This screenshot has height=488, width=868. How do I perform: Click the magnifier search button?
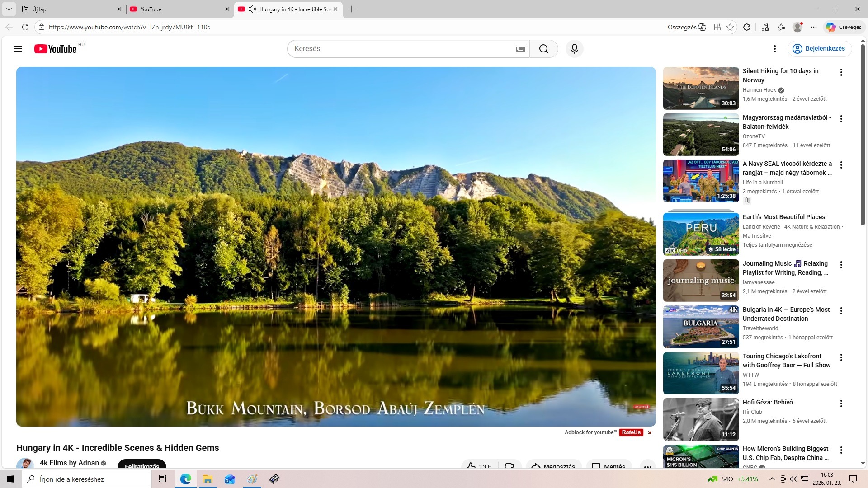click(x=544, y=49)
